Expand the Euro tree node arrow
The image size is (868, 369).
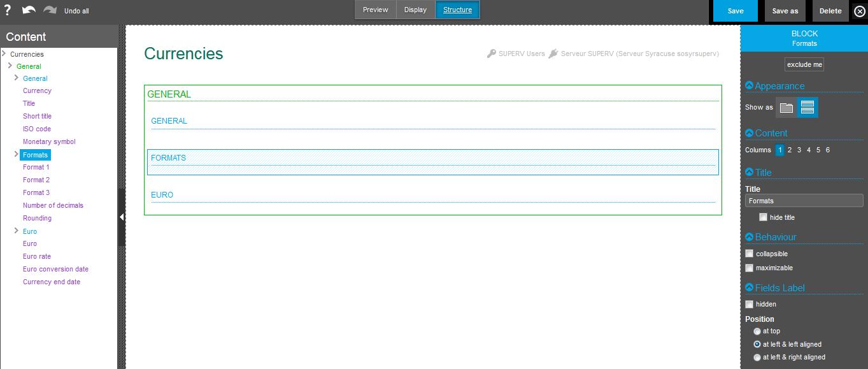click(17, 231)
